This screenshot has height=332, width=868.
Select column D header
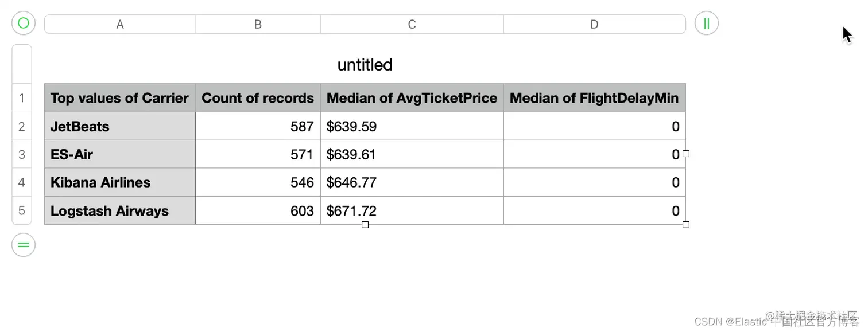pyautogui.click(x=594, y=24)
